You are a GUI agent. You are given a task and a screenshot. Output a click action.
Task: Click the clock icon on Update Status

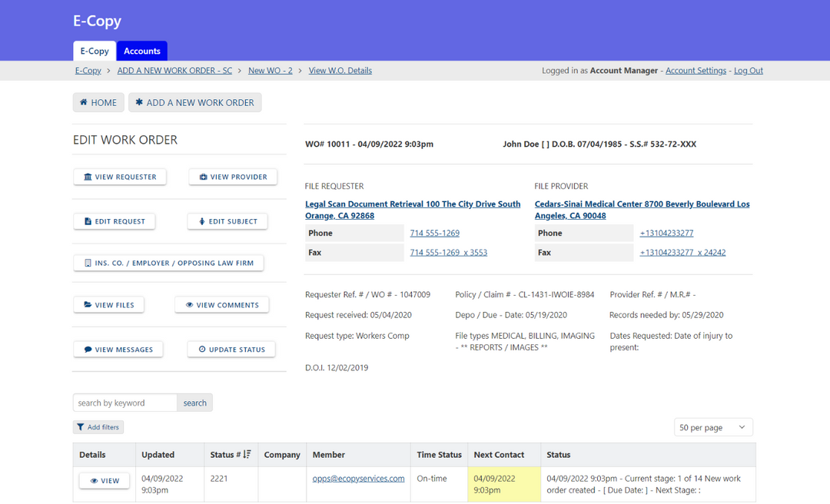tap(202, 350)
